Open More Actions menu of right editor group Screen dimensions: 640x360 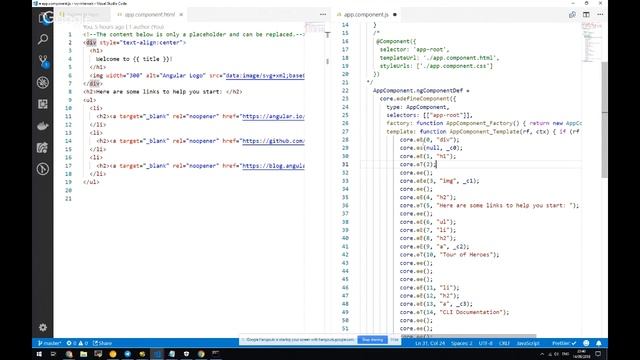point(600,15)
